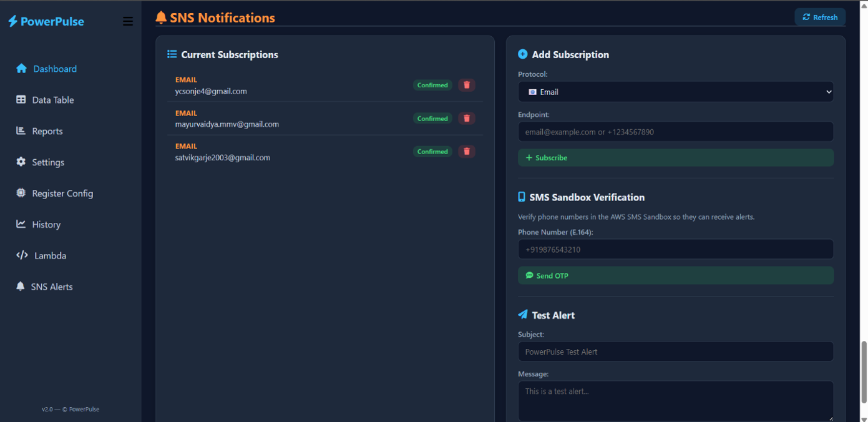Click the History line-chart icon
Image resolution: width=868 pixels, height=422 pixels.
click(x=21, y=224)
